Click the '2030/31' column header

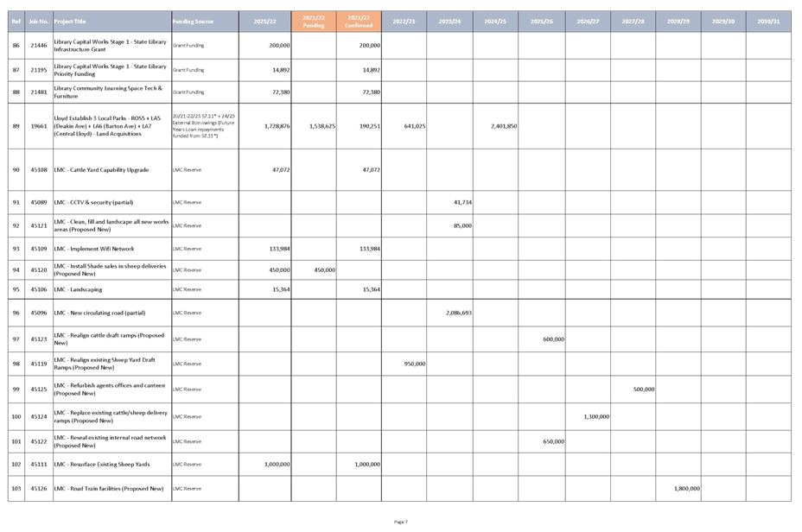pyautogui.click(x=768, y=22)
